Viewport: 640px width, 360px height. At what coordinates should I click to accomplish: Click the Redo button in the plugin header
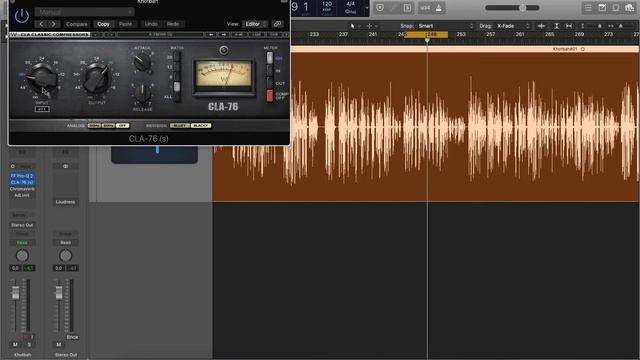tap(173, 24)
